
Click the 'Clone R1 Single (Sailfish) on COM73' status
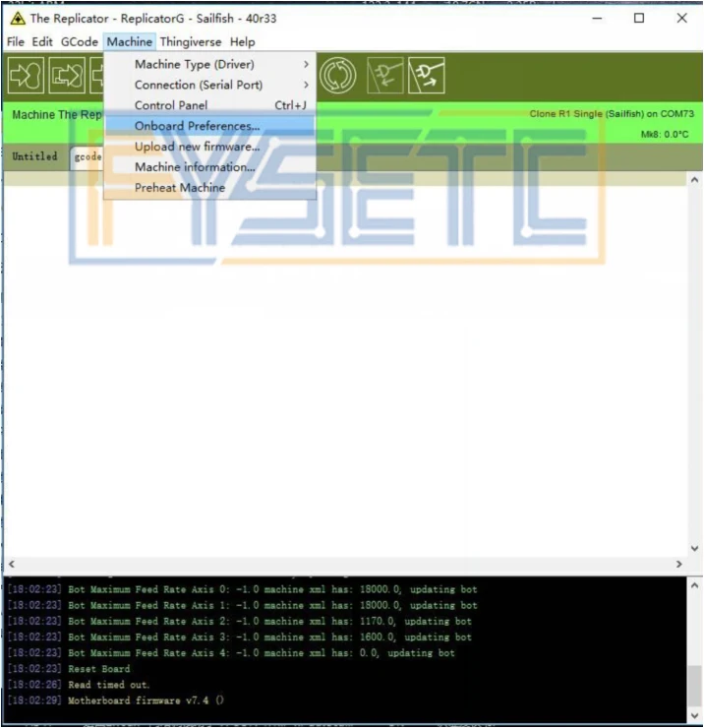(612, 114)
